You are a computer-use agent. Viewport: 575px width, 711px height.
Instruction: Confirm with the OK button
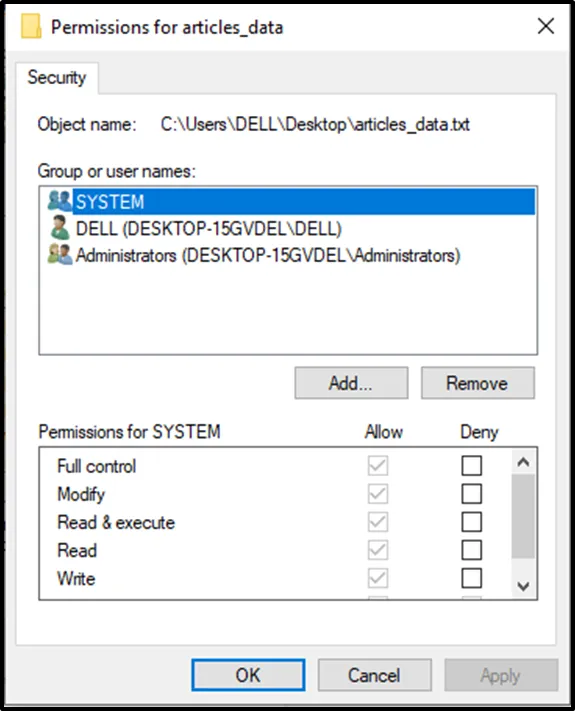pos(248,675)
